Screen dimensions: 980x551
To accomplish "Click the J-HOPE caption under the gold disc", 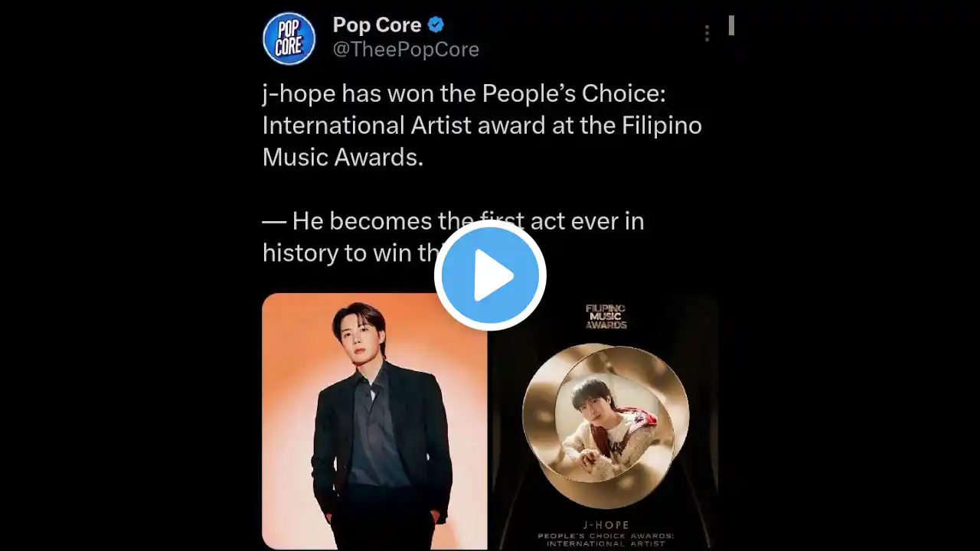I will pyautogui.click(x=606, y=526).
